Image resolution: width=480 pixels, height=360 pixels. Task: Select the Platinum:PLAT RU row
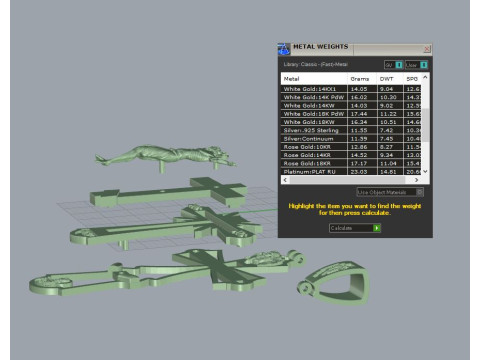(351, 172)
